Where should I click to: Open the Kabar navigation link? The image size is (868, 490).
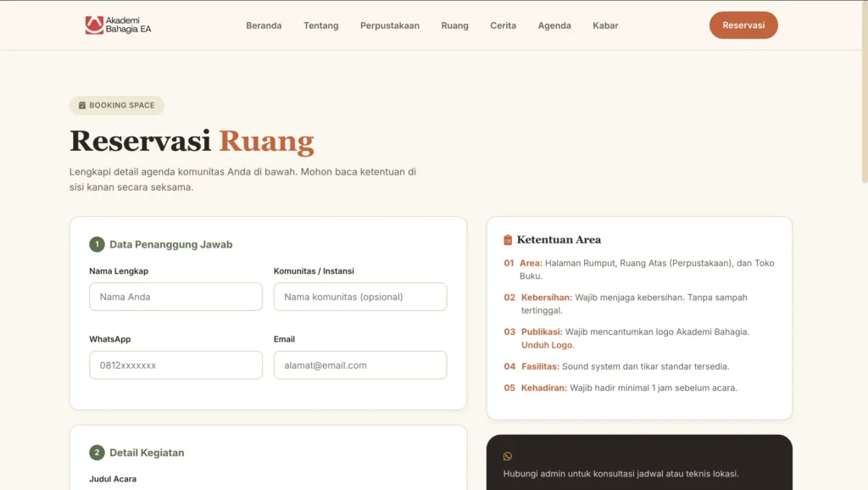[605, 25]
